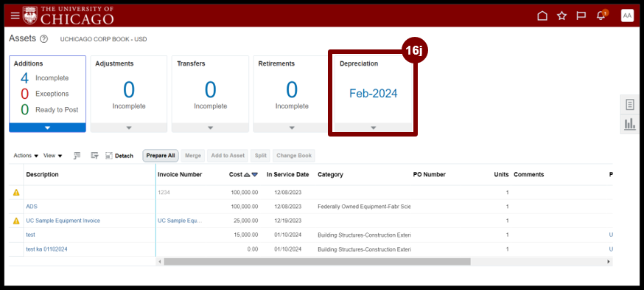Open Favorites star icon
The image size is (644, 290).
pos(561,15)
